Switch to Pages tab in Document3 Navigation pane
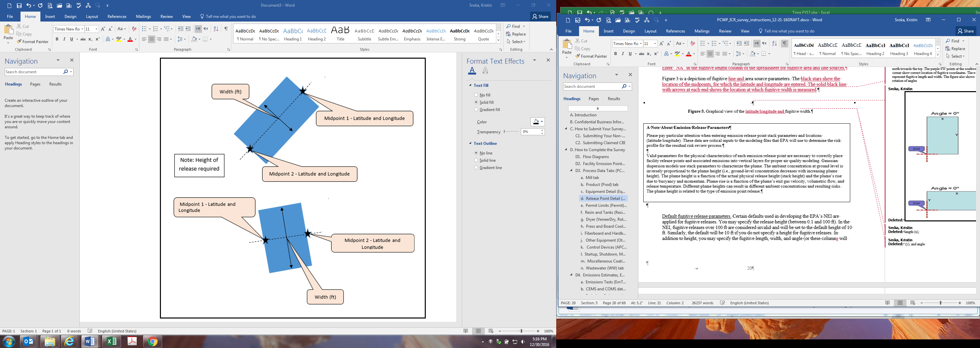 [35, 84]
